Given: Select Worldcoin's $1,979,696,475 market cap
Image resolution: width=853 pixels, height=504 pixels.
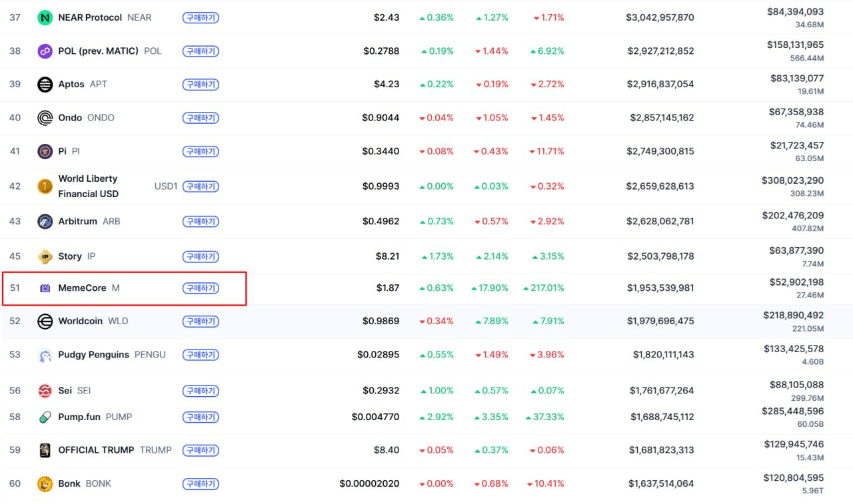Looking at the screenshot, I should point(660,321).
